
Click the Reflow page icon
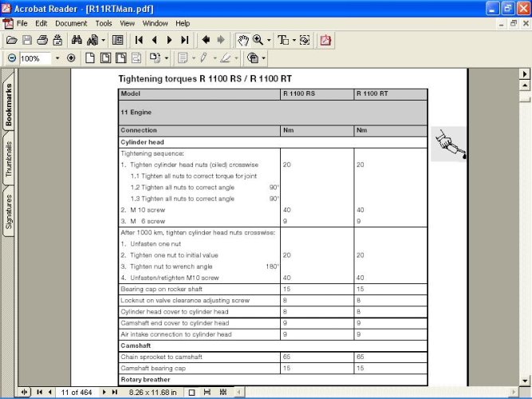pos(136,58)
